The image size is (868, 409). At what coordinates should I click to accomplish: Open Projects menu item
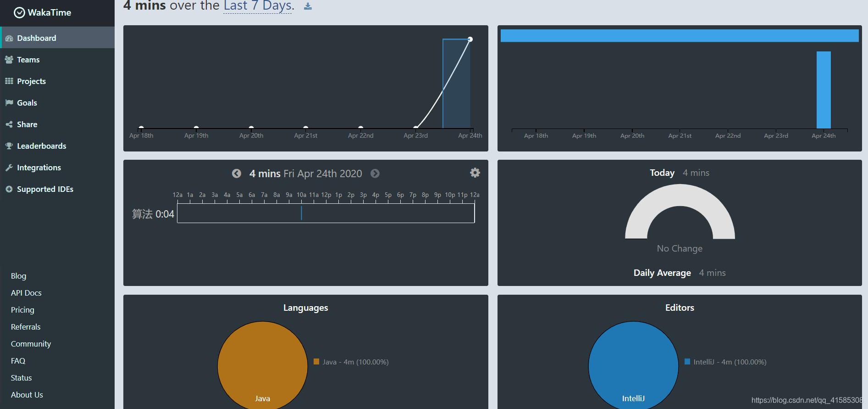pos(57,81)
